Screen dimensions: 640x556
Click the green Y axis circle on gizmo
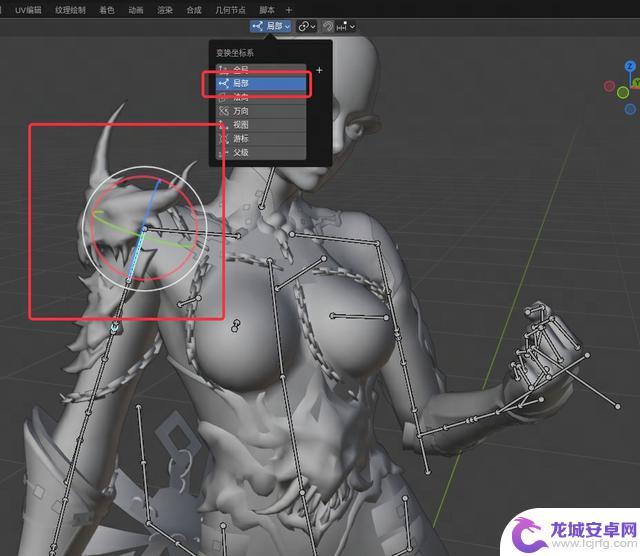622,93
